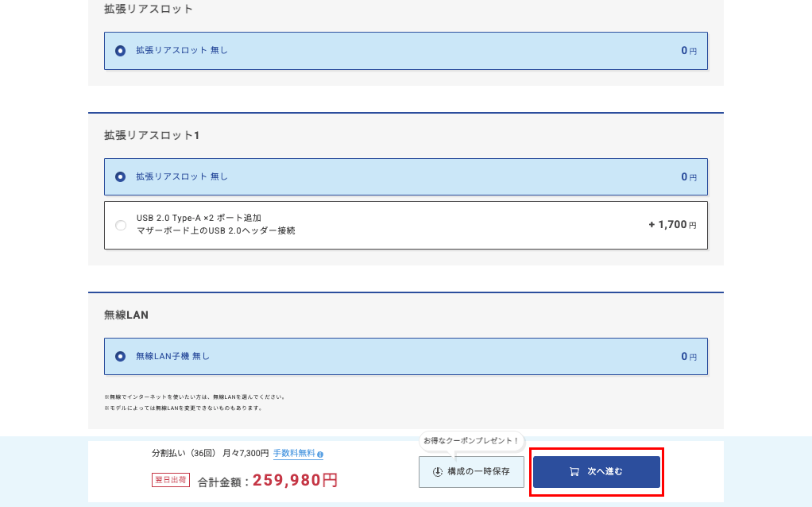Click the clock icon beside 構成の一時保存

(437, 472)
